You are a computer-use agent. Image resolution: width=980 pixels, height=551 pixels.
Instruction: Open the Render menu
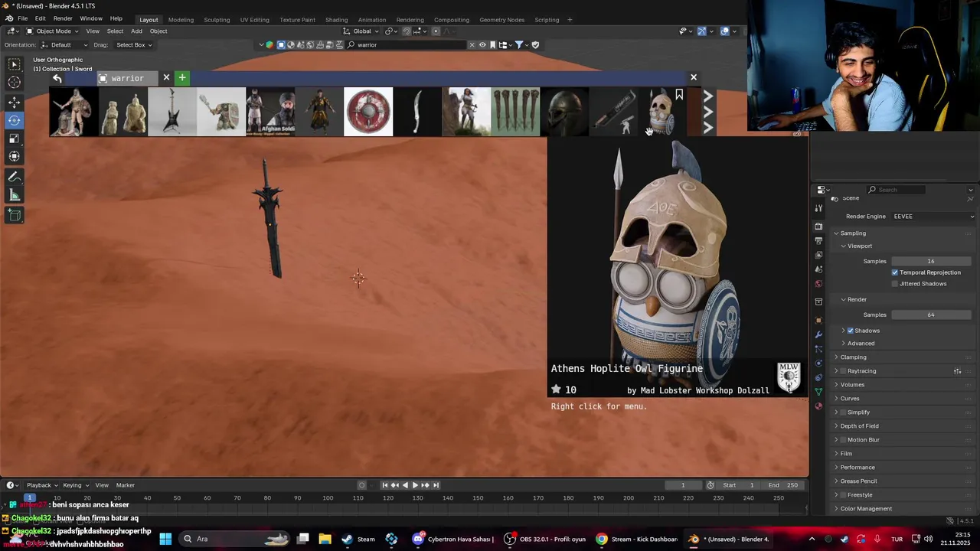tap(63, 18)
